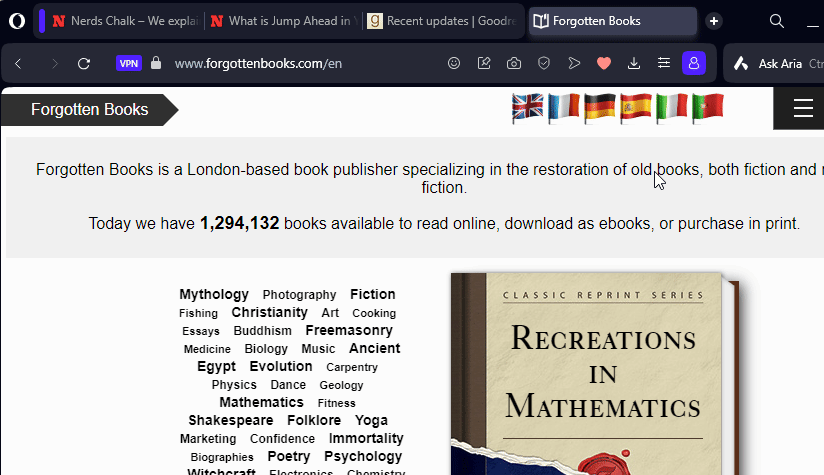The width and height of the screenshot is (824, 475).
Task: Browse the Geology category link
Action: point(342,385)
